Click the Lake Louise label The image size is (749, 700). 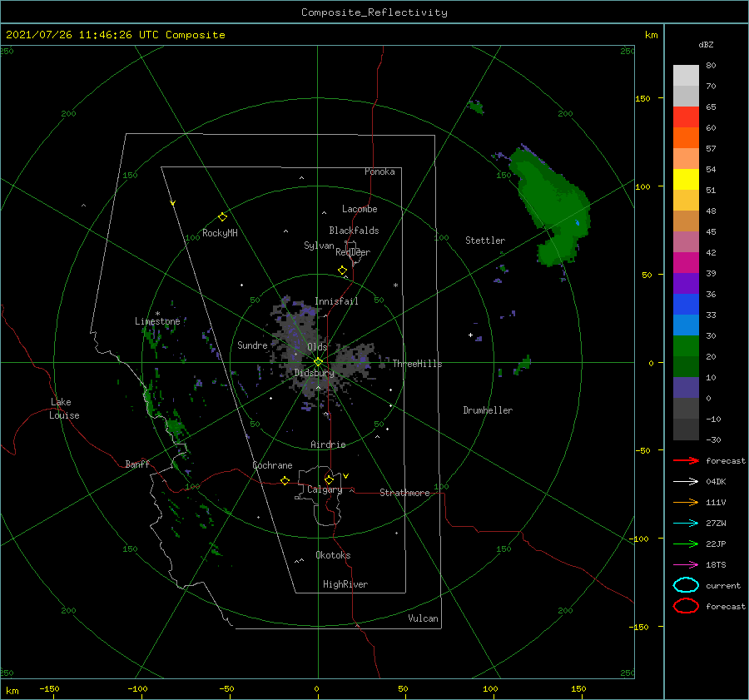[64, 409]
